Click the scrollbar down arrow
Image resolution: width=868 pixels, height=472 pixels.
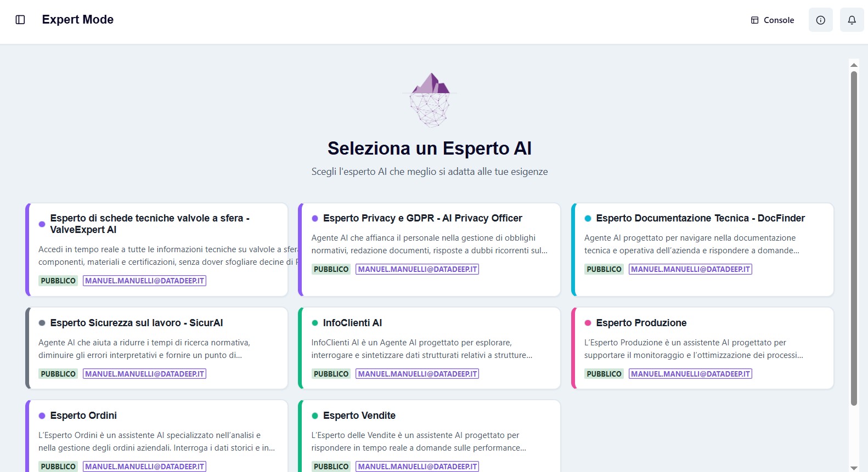coord(854,468)
